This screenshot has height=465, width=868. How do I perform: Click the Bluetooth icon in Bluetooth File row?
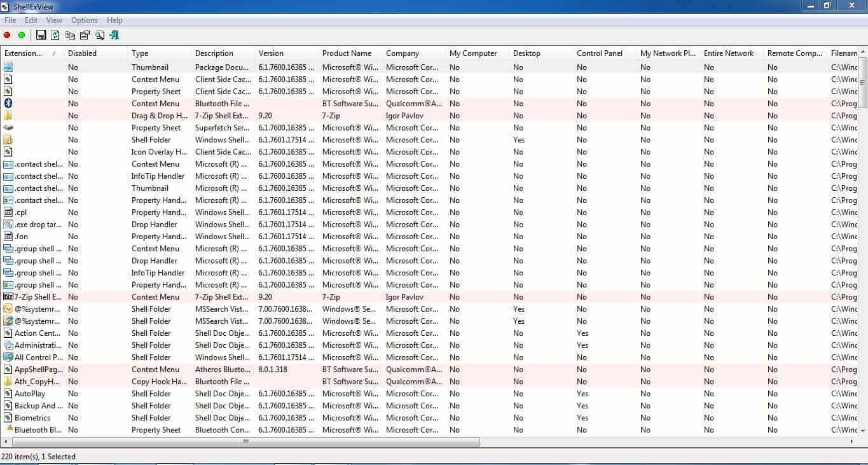coord(8,104)
